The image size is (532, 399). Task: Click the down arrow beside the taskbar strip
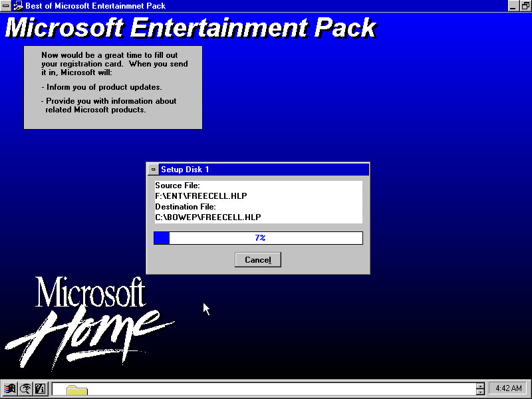[x=480, y=392]
